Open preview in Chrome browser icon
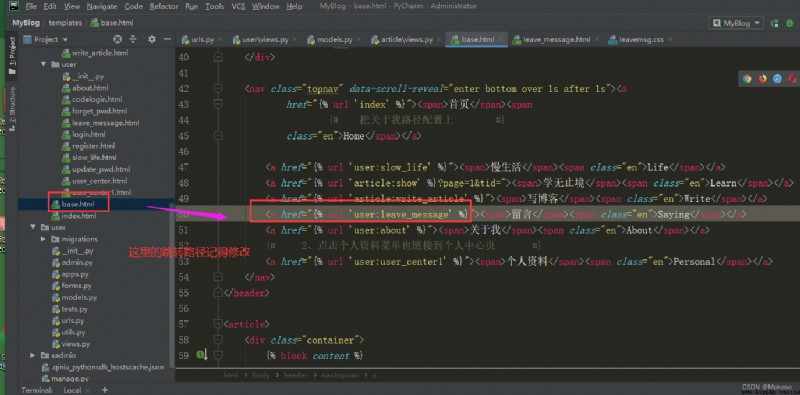The width and height of the screenshot is (800, 395). click(747, 78)
